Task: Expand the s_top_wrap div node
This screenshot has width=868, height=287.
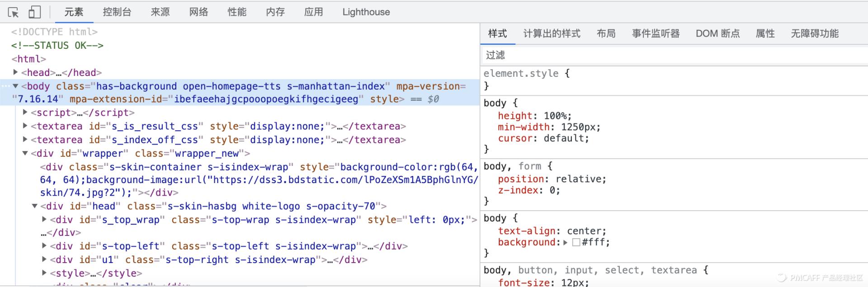Action: [44, 220]
